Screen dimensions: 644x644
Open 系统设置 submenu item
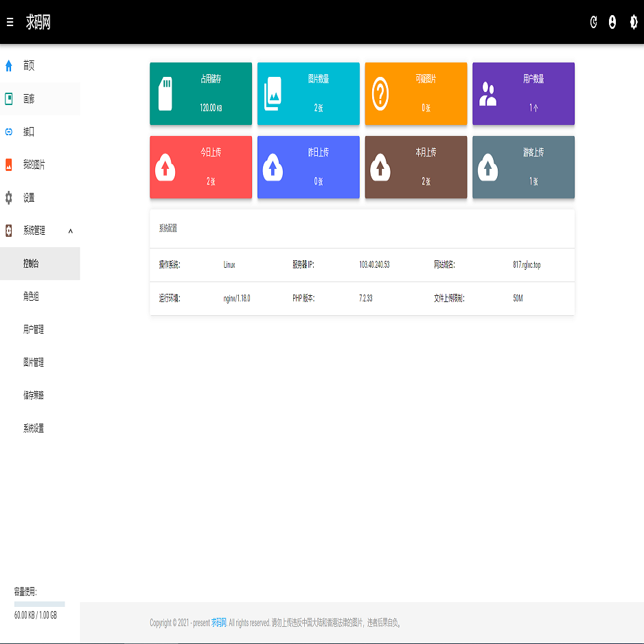[x=34, y=428]
